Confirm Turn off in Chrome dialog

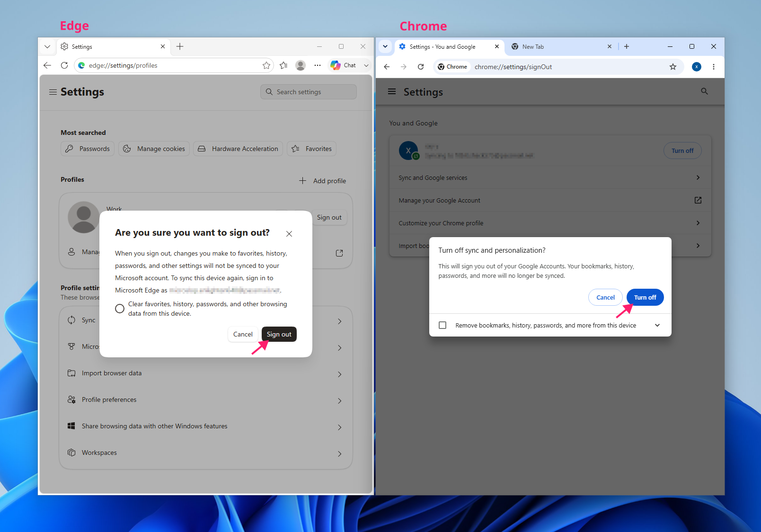pyautogui.click(x=645, y=297)
